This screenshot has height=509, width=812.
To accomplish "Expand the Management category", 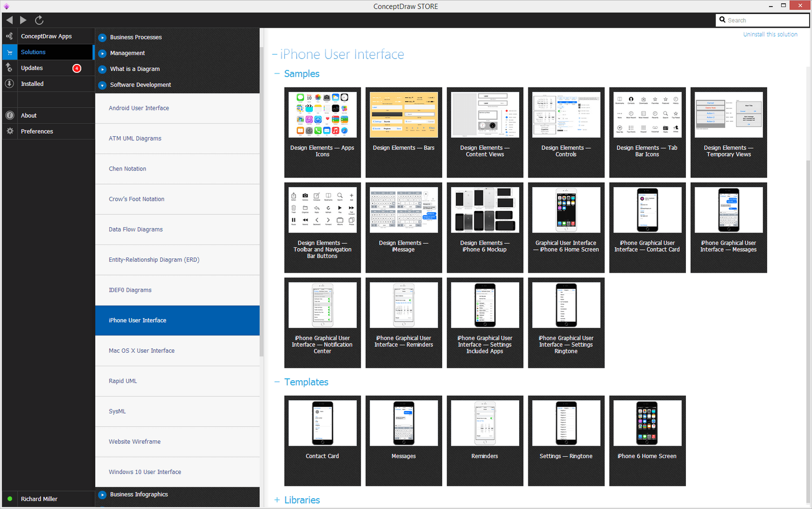I will [x=102, y=53].
